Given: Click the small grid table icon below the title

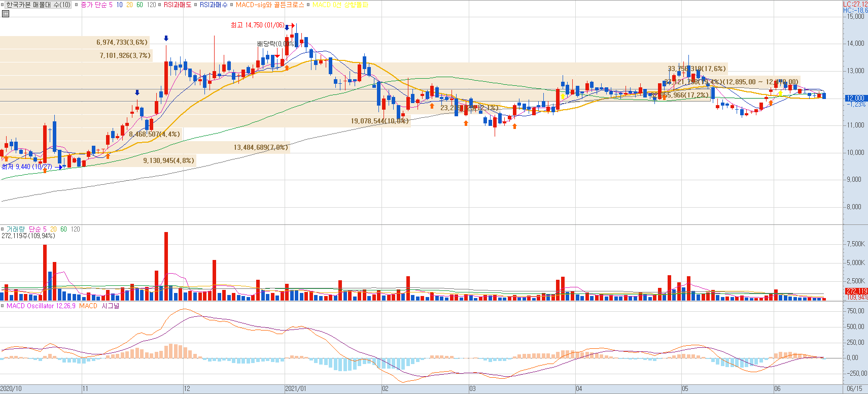Looking at the screenshot, I should tap(6, 14).
